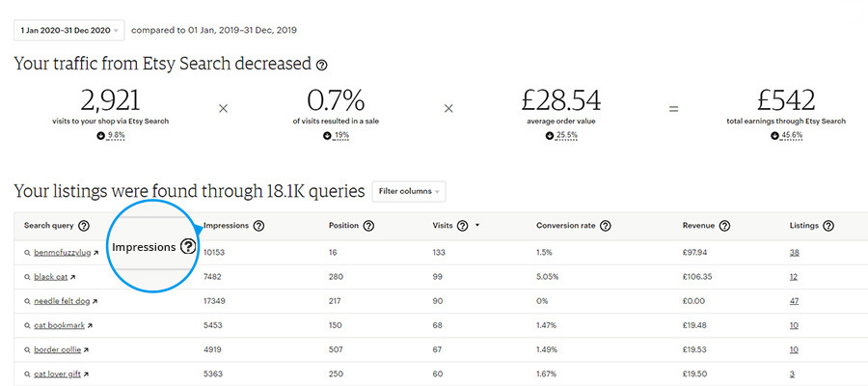Click the 0.7% conversion figure

click(336, 101)
